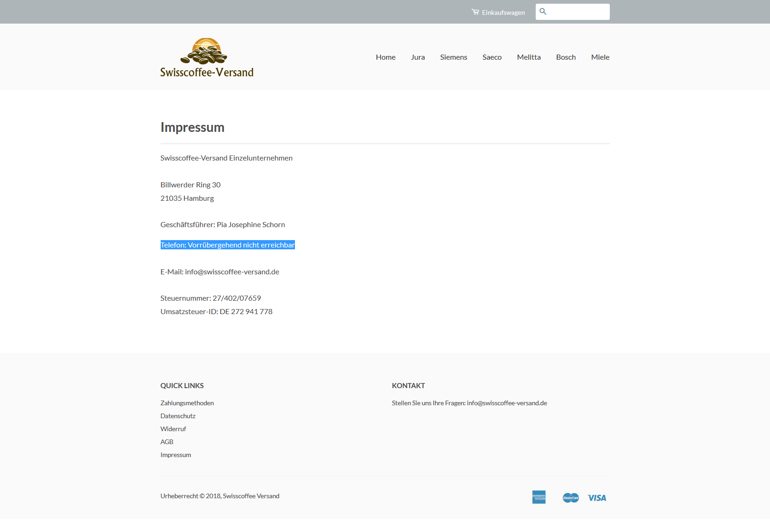The image size is (770, 532).
Task: Click the Geschäftsführer Pia Josephine Schorn line
Action: 223,225
